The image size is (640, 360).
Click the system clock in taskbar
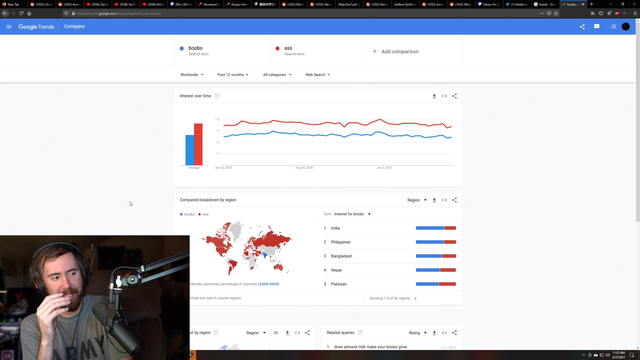coord(618,355)
